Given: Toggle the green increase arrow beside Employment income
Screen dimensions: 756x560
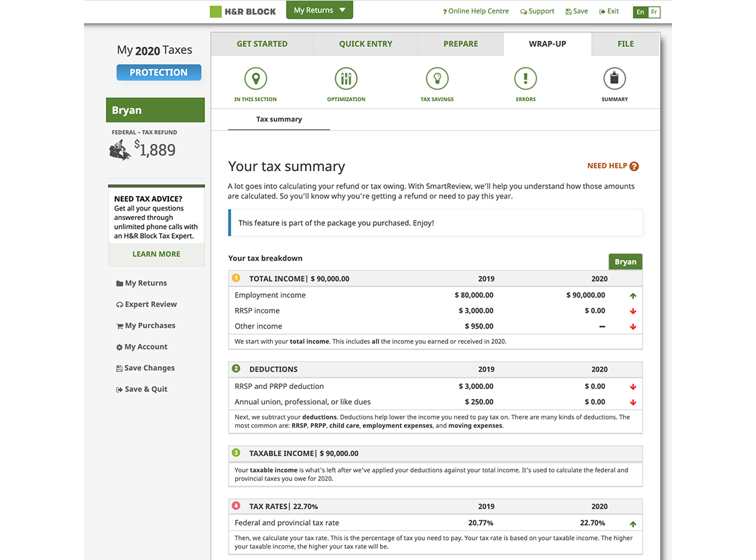Looking at the screenshot, I should pyautogui.click(x=633, y=295).
